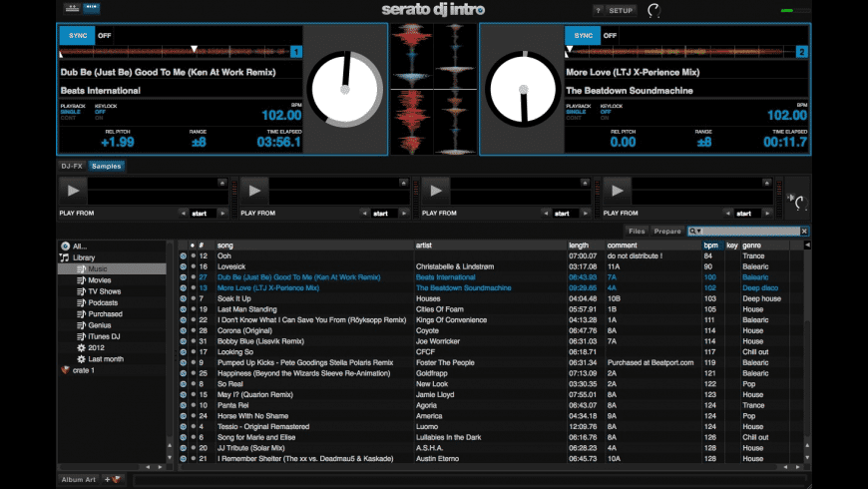
Task: Open the SETUP screen
Action: click(x=621, y=11)
